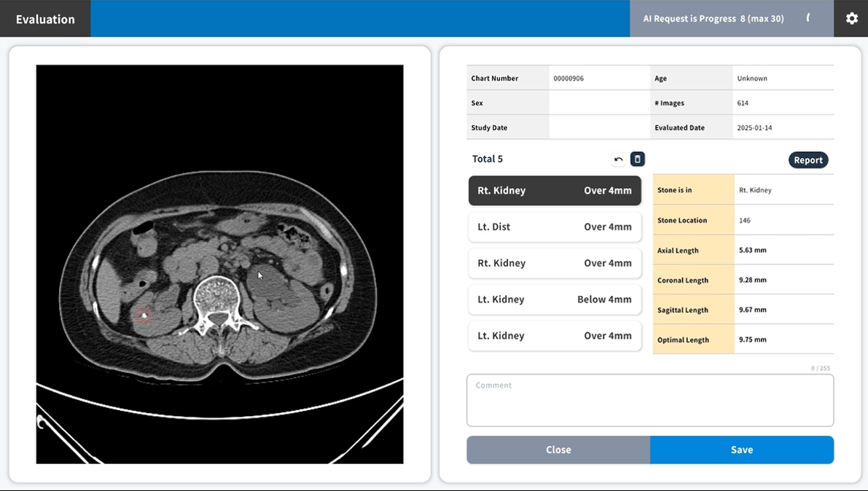Select the unselected white Rt. Kidney entry

[x=555, y=264]
